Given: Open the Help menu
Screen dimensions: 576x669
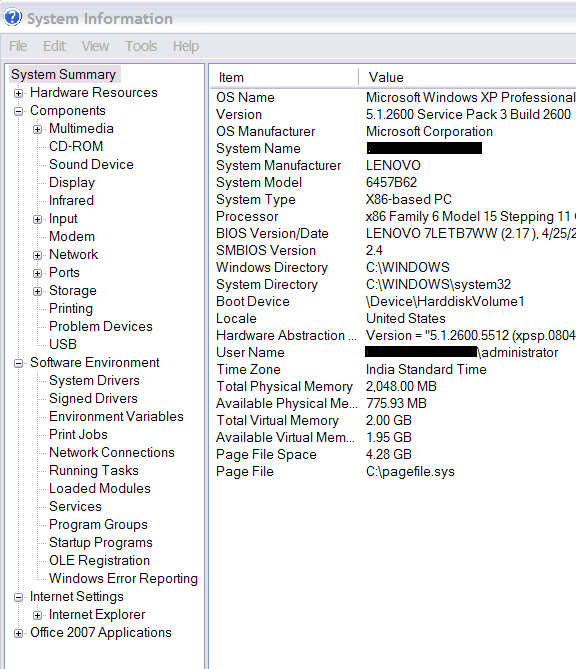Looking at the screenshot, I should (186, 46).
